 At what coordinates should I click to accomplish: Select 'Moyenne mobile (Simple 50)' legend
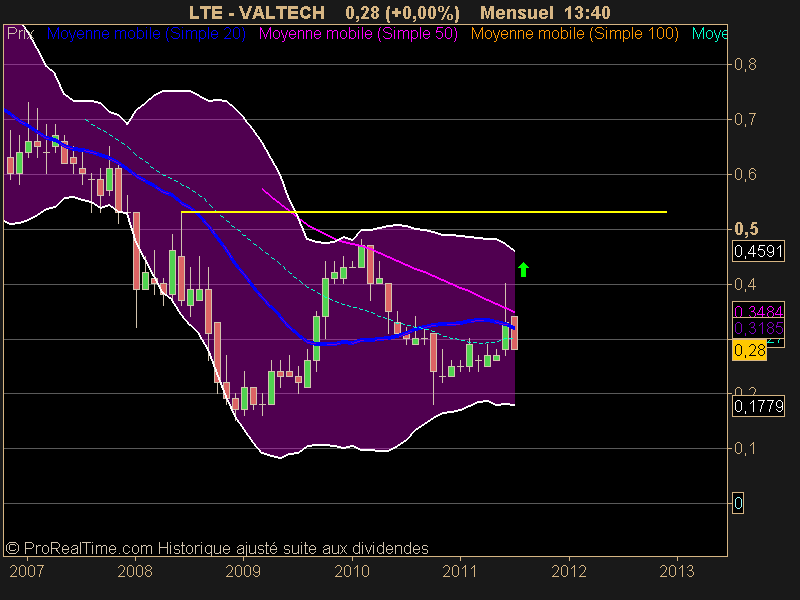tap(358, 34)
